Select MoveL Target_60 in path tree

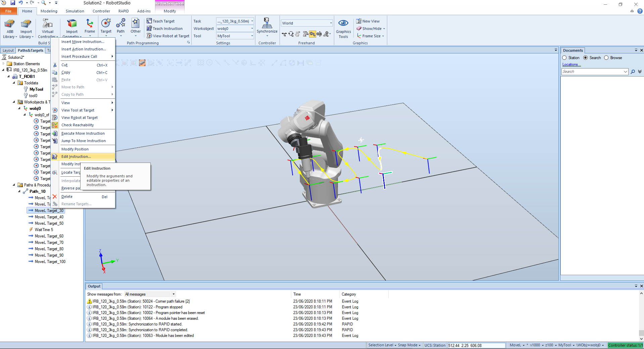point(49,236)
